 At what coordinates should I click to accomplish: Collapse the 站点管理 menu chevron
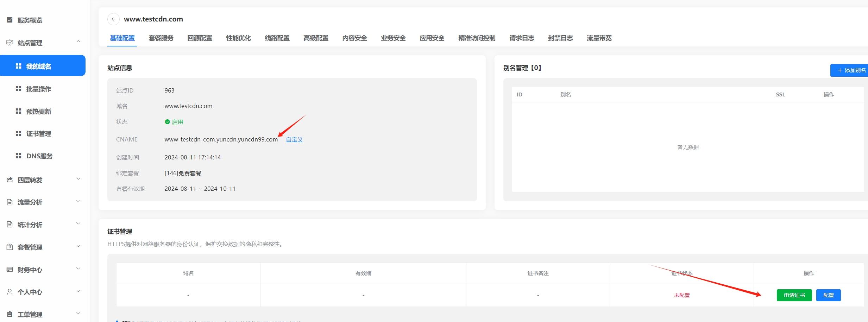(x=78, y=42)
